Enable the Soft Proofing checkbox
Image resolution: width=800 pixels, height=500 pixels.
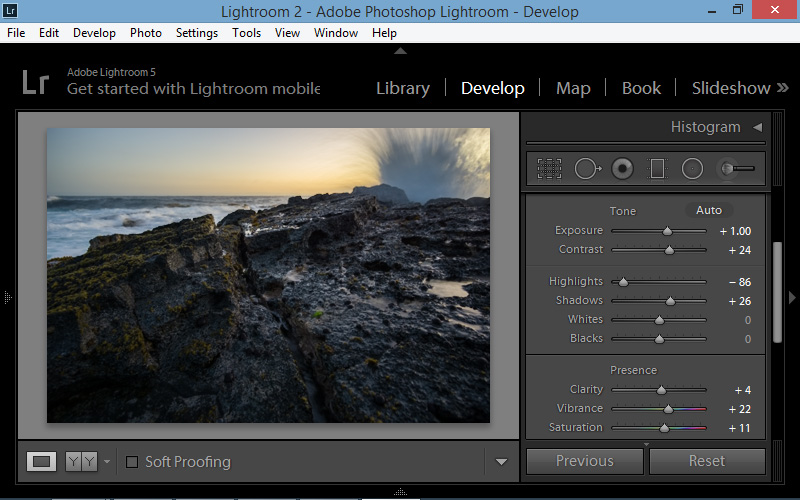point(132,462)
